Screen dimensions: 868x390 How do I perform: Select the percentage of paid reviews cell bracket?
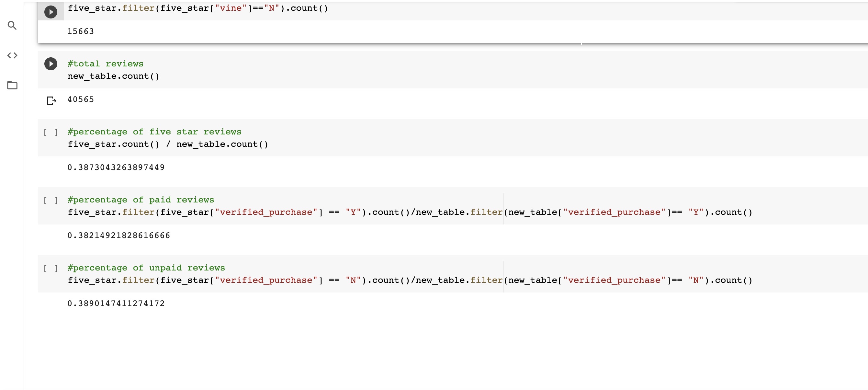pos(51,200)
